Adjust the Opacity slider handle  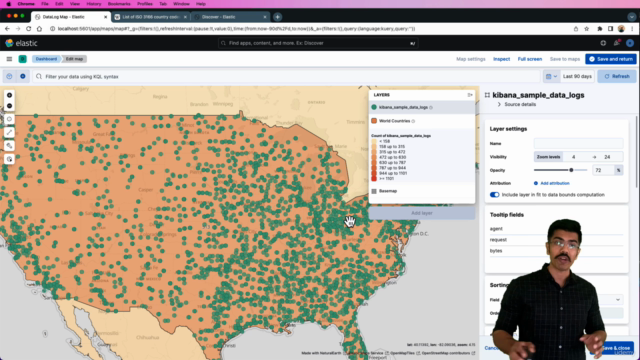[571, 170]
